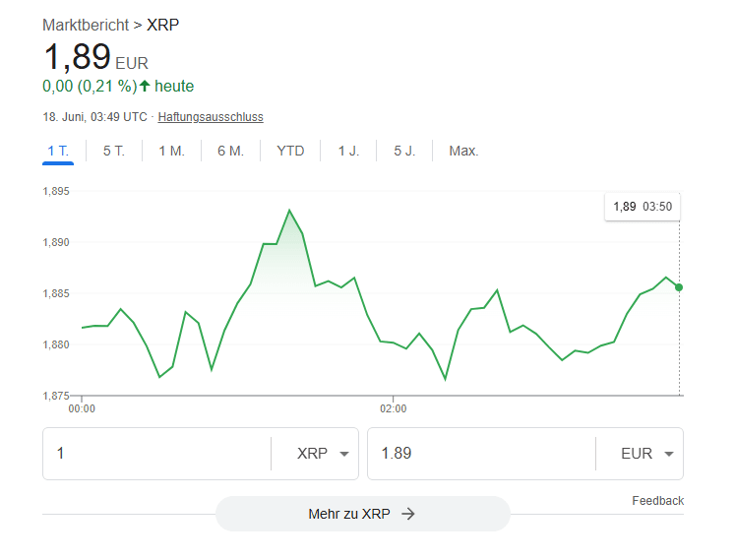Show the YTD chart range
Image resolution: width=735 pixels, height=560 pixels.
(x=290, y=151)
